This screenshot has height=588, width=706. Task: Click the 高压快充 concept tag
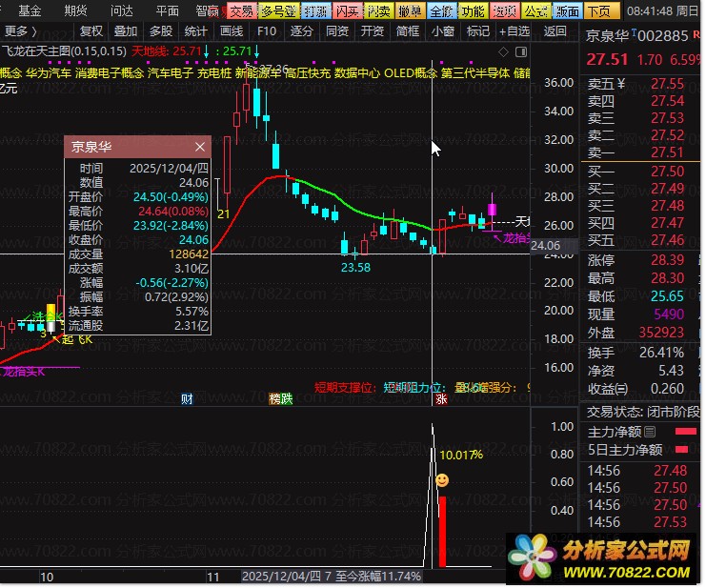(x=308, y=73)
